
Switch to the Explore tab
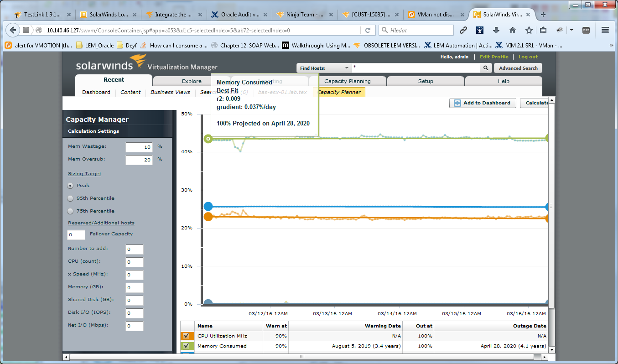[x=192, y=81]
